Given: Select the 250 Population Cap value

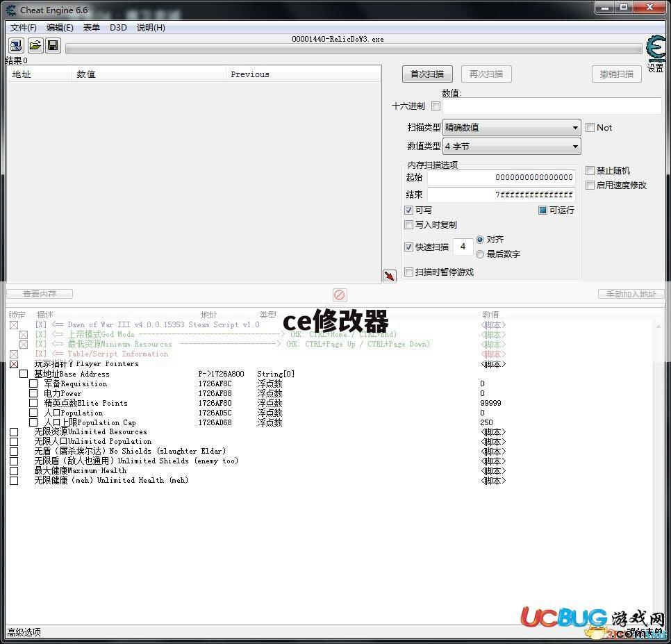Looking at the screenshot, I should tap(486, 422).
